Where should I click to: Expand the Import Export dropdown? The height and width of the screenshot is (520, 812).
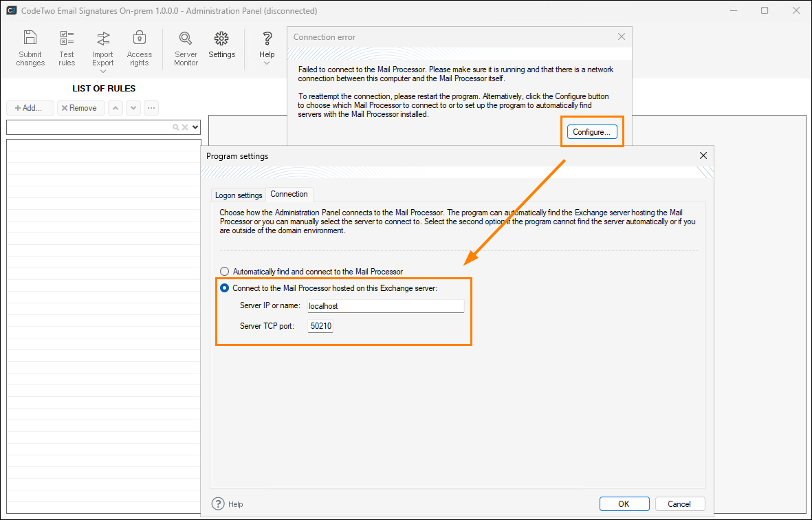coord(103,71)
